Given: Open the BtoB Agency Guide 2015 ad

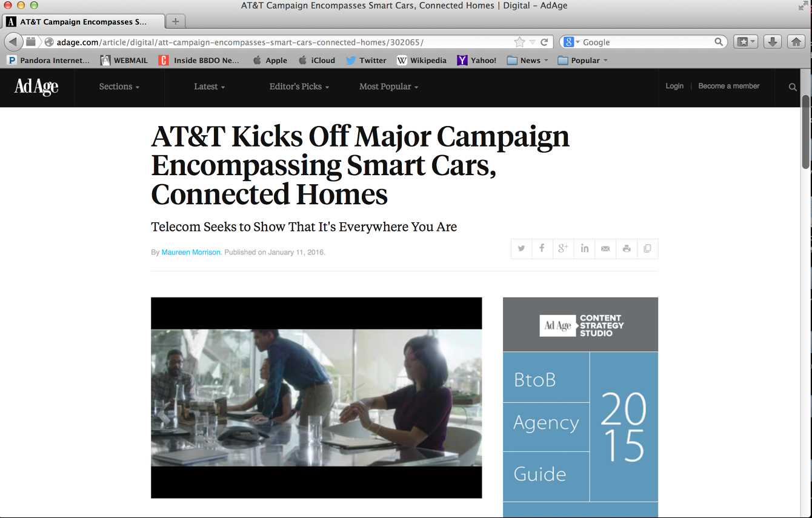Looking at the screenshot, I should tap(581, 427).
